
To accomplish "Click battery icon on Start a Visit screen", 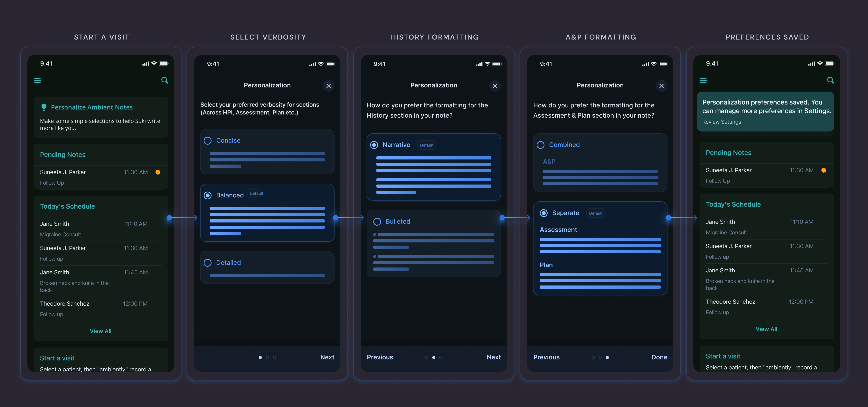I will 163,64.
